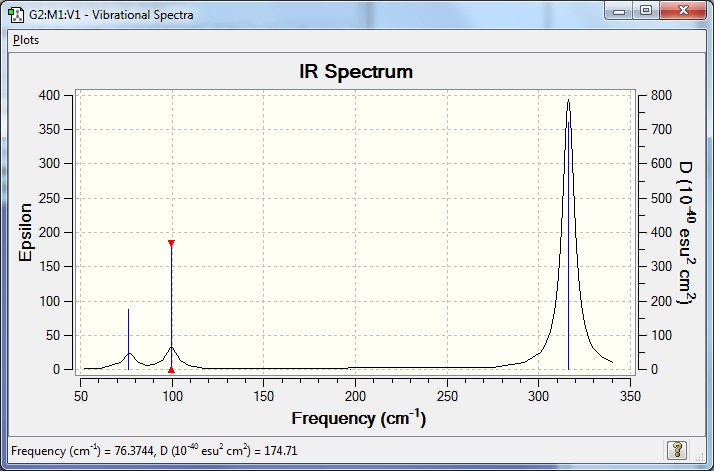The image size is (714, 471).
Task: Click the blue peak line near 76 cm-1
Action: 128,339
